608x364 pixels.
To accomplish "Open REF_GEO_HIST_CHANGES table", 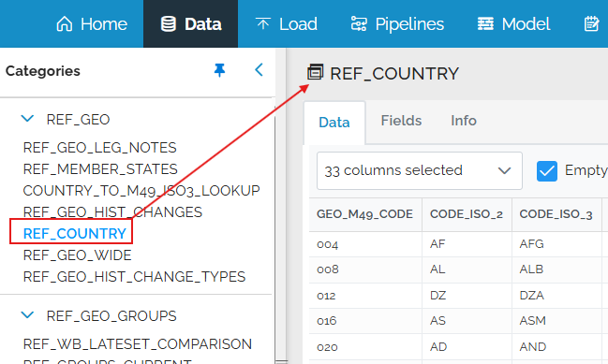I will [112, 212].
